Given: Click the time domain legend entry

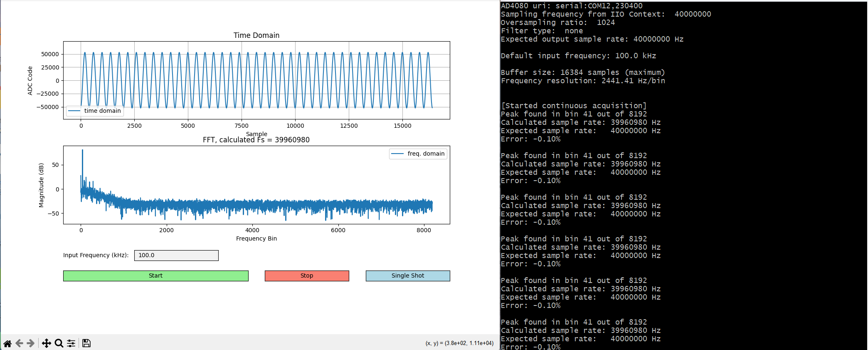Looking at the screenshot, I should click(x=95, y=111).
